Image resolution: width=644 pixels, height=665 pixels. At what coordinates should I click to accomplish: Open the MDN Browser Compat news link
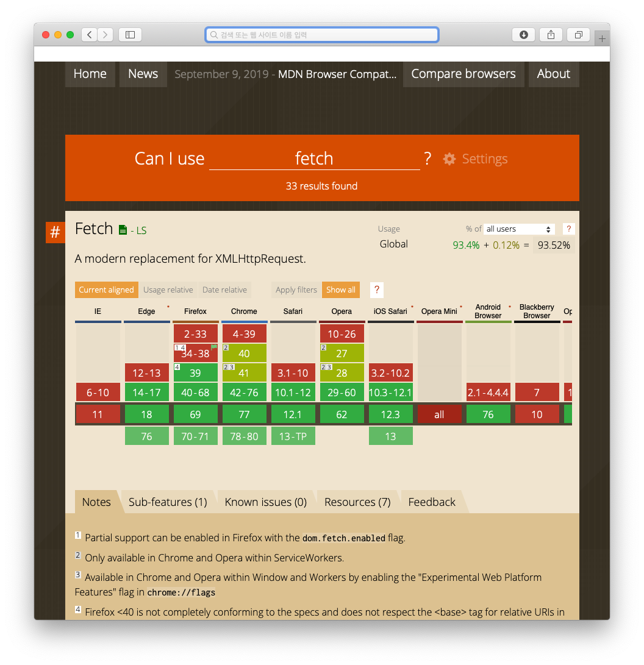(x=337, y=74)
